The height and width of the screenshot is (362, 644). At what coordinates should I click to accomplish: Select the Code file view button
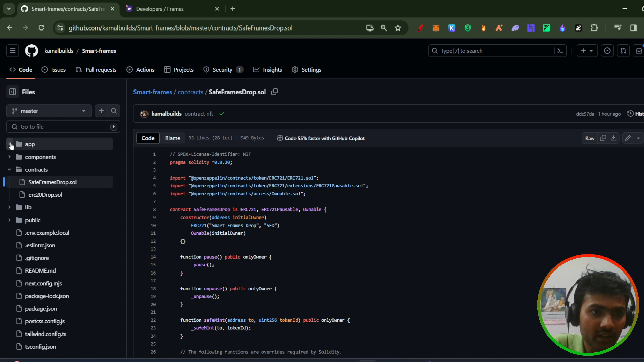pos(148,138)
